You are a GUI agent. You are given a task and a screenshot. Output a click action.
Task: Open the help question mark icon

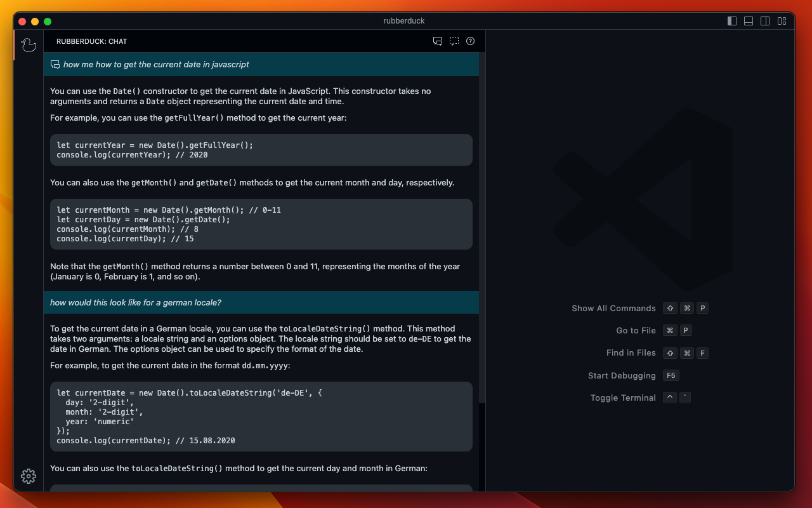(470, 41)
